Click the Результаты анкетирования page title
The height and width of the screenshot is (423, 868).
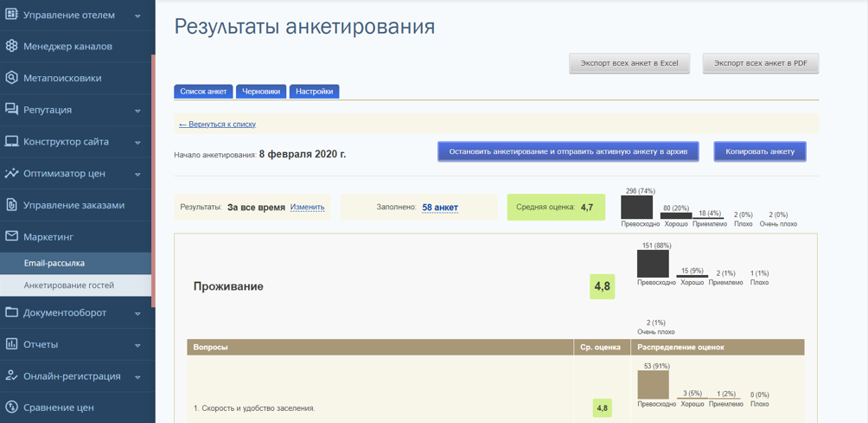tap(304, 27)
